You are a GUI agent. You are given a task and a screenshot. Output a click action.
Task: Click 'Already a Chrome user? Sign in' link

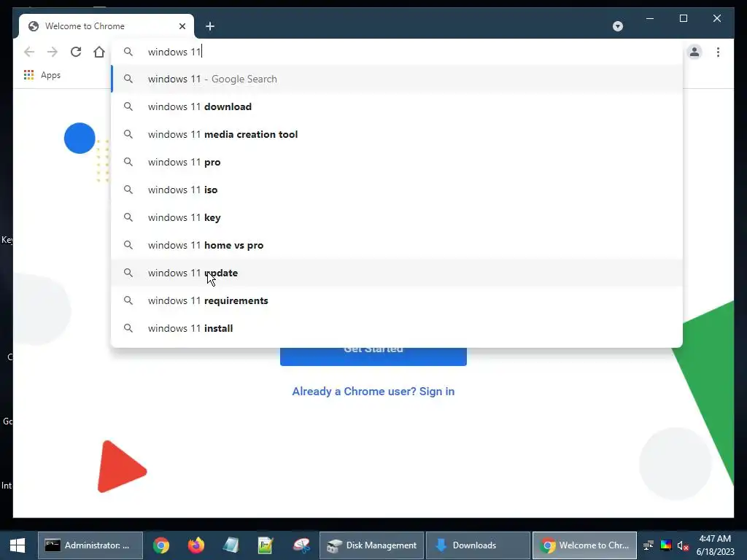tap(373, 392)
